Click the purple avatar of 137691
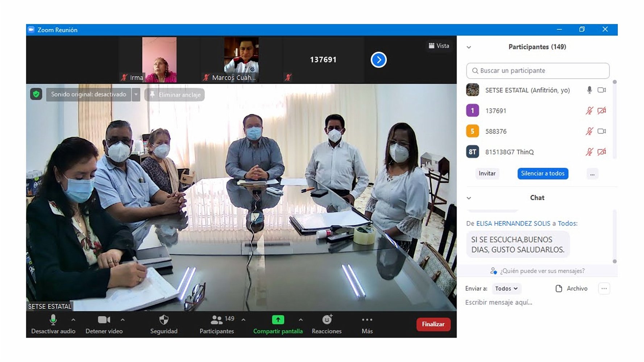Screen dimensions: 644x362 473,110
